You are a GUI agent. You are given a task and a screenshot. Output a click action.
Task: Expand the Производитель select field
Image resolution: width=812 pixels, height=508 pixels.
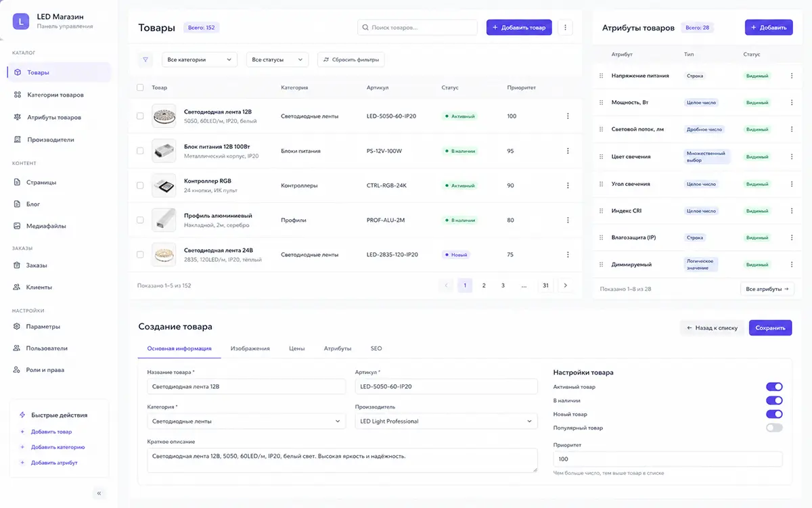click(x=446, y=421)
